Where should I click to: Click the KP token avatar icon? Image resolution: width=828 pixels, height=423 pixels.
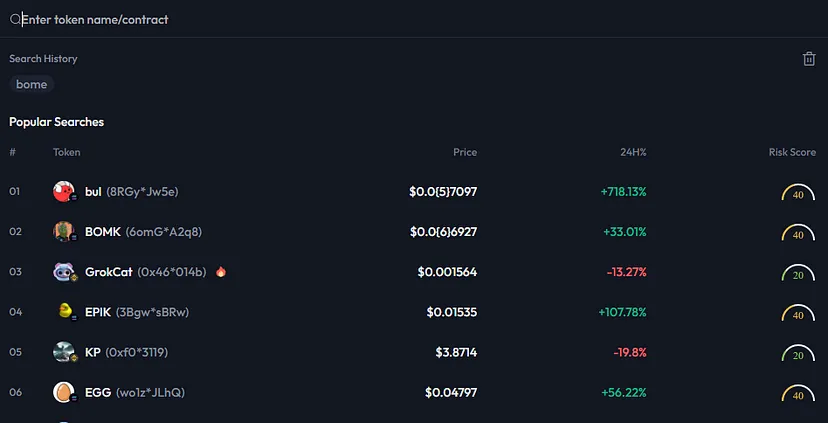coord(64,352)
